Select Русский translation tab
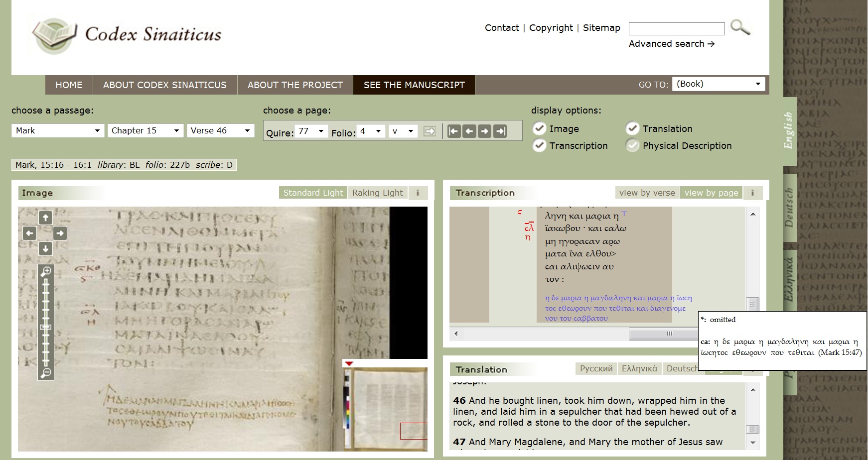Screen dimensions: 868x460 pos(596,369)
